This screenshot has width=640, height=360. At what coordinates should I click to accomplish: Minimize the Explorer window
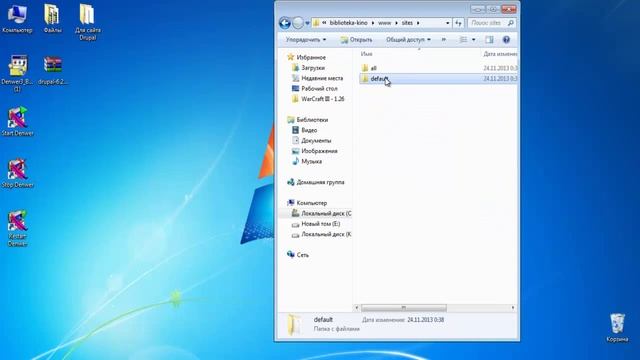click(x=478, y=9)
